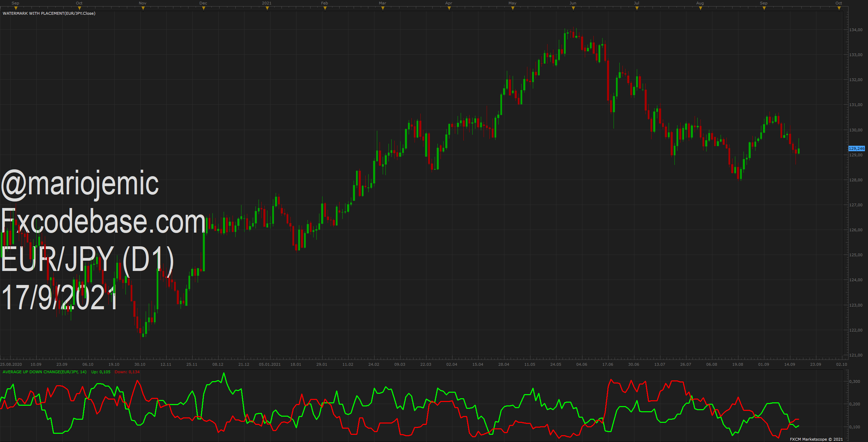Click the 121,00 price axis label
The width and height of the screenshot is (868, 442).
pyautogui.click(x=856, y=355)
